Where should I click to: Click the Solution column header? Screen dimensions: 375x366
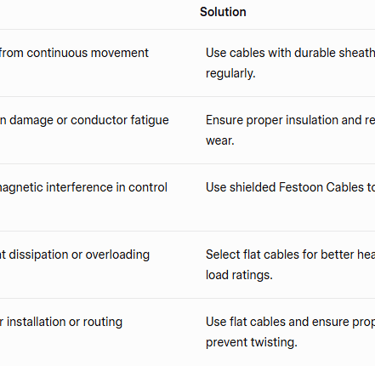tap(223, 12)
